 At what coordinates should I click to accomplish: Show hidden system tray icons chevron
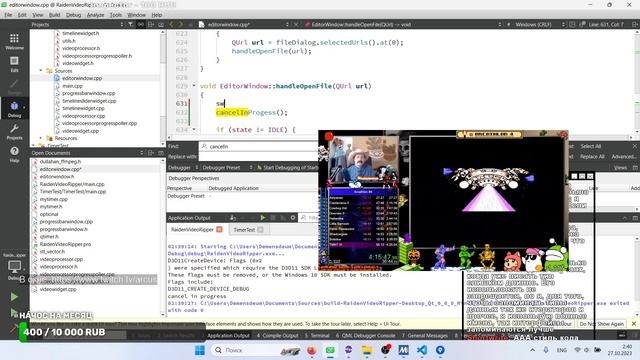[532, 350]
